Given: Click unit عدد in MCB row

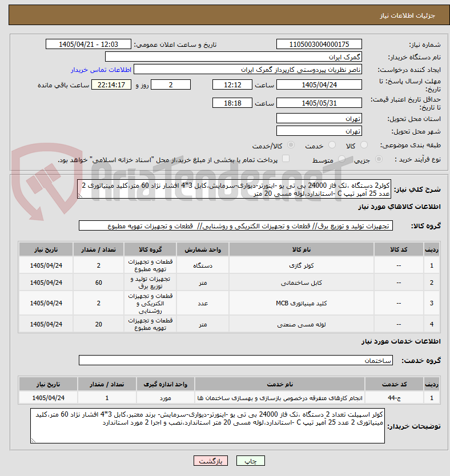Looking at the screenshot, I should coord(203,303).
